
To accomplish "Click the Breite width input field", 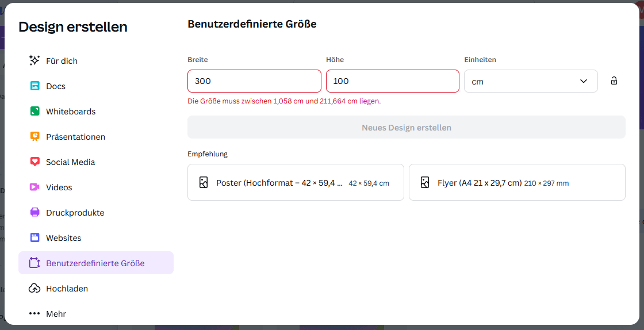I will click(254, 81).
